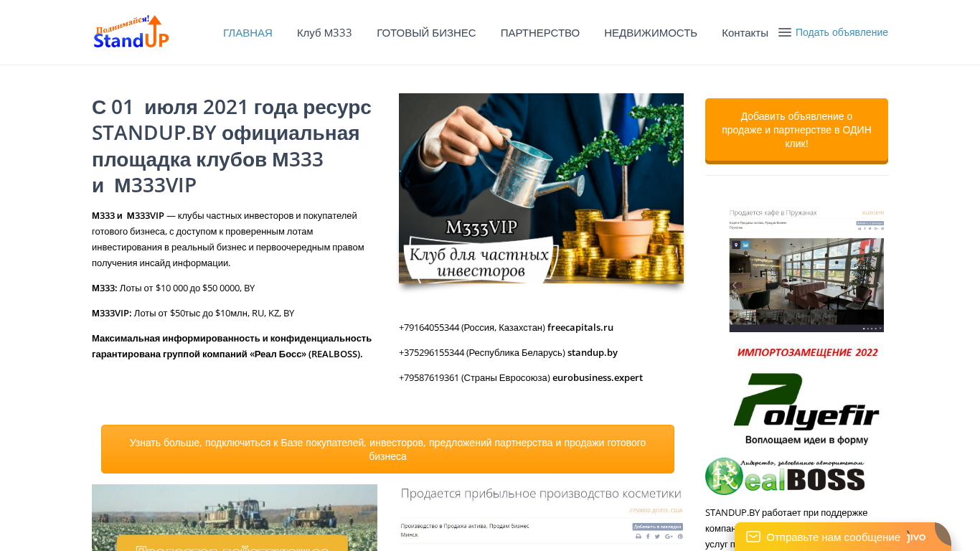Click the STANDUP.BY работает при поддержке text
This screenshot has height=551, width=980.
(786, 512)
